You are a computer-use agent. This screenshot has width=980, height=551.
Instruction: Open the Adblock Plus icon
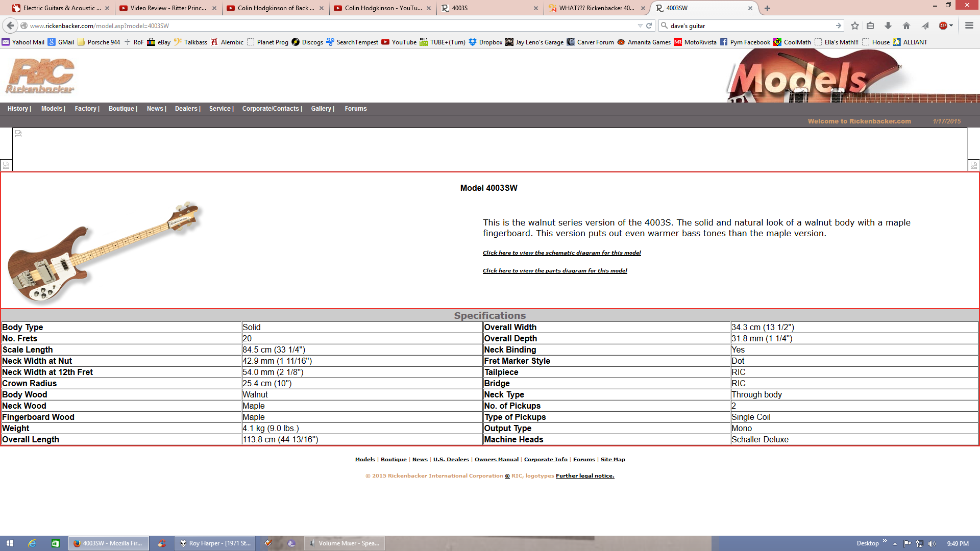click(943, 26)
